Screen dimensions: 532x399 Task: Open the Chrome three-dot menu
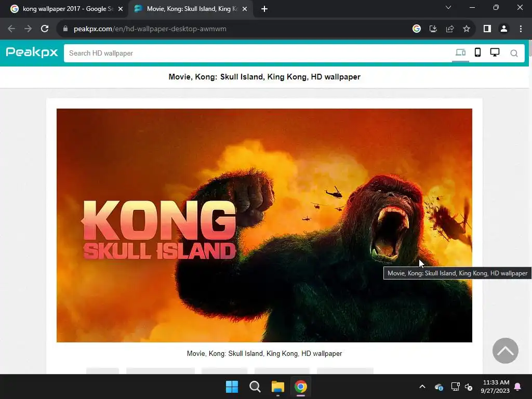pos(521,29)
